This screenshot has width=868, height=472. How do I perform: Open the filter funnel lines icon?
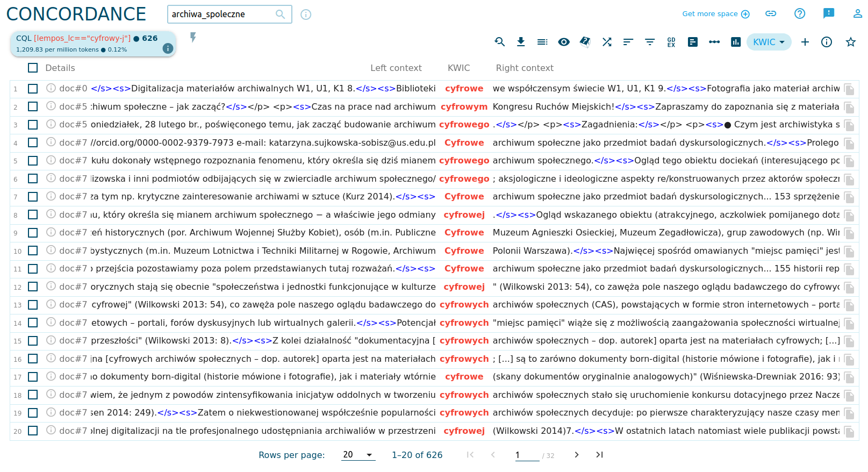pos(650,42)
